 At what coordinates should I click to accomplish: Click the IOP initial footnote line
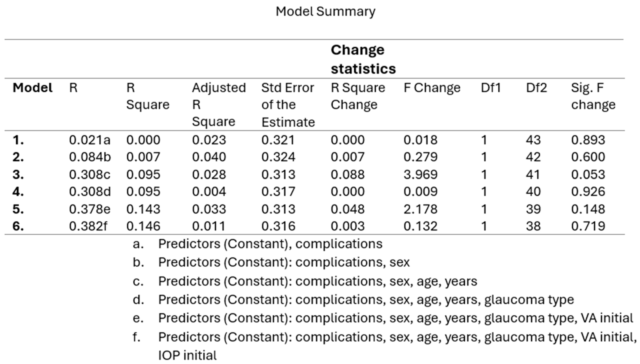click(x=188, y=355)
